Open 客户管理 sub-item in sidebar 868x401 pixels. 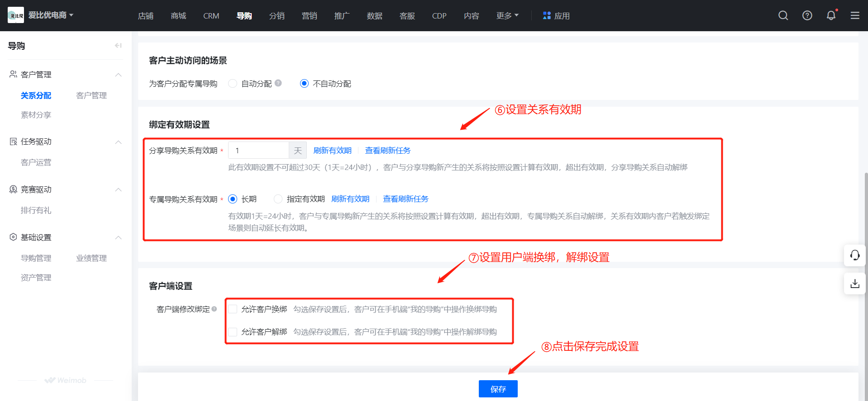(91, 95)
